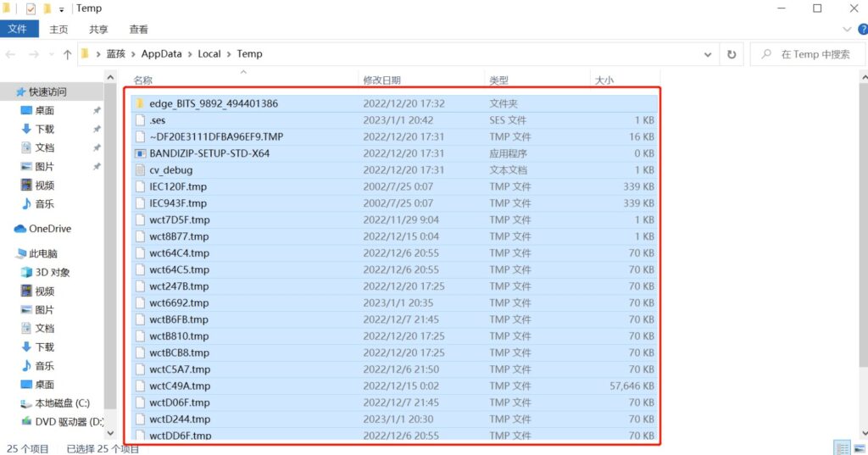
Task: Click the refresh button beside address bar
Action: click(732, 54)
